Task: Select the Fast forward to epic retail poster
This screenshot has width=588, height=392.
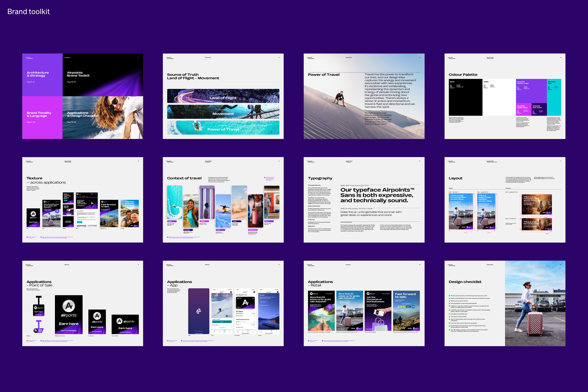Action: (x=406, y=311)
